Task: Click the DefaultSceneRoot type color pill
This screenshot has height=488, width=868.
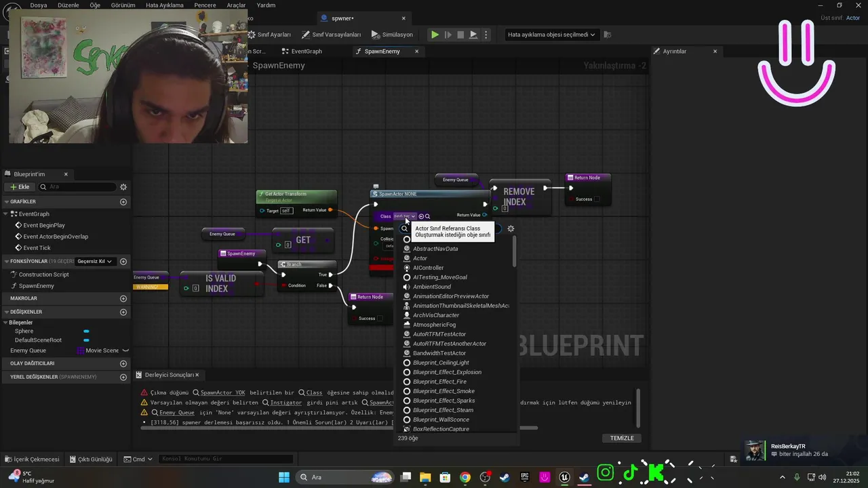Action: (86, 340)
